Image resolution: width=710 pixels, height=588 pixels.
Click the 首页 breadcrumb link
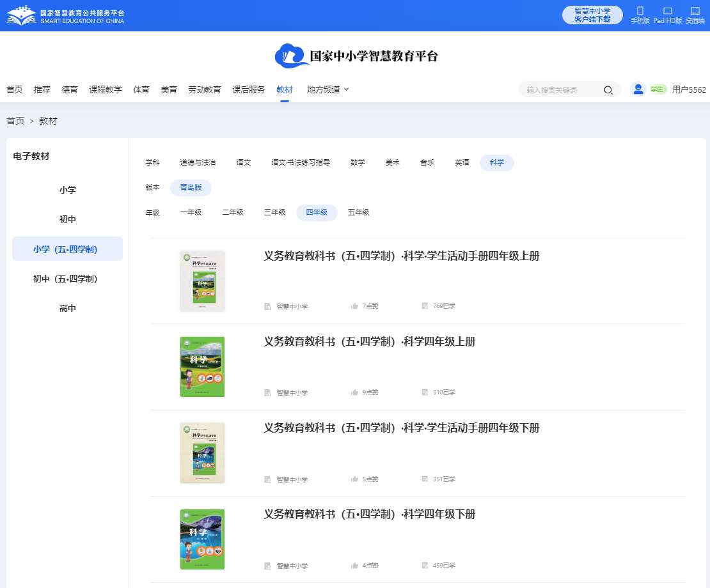pyautogui.click(x=15, y=121)
